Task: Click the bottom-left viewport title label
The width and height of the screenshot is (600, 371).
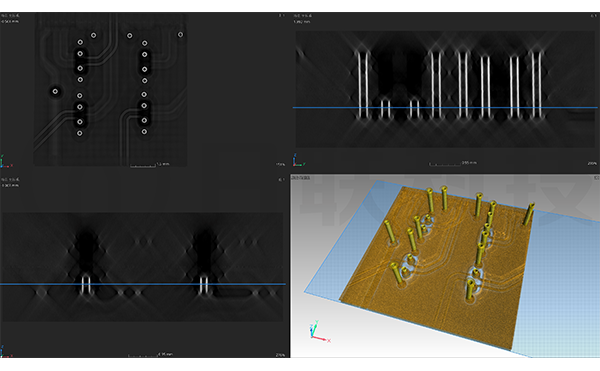Action: [x=10, y=179]
